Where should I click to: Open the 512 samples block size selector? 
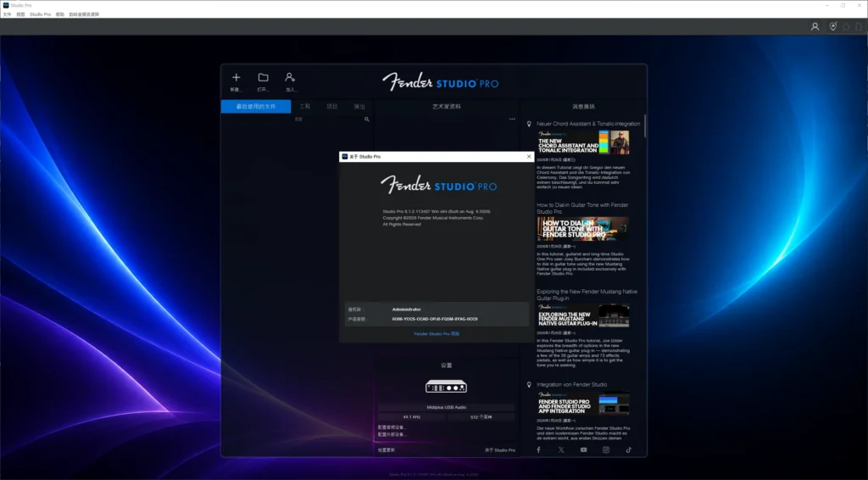pyautogui.click(x=481, y=417)
